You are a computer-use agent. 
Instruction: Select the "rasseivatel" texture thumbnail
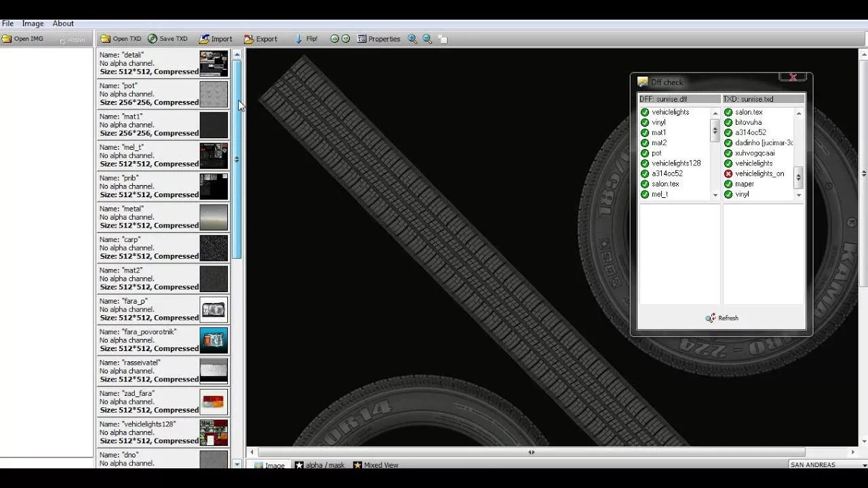[x=214, y=371]
